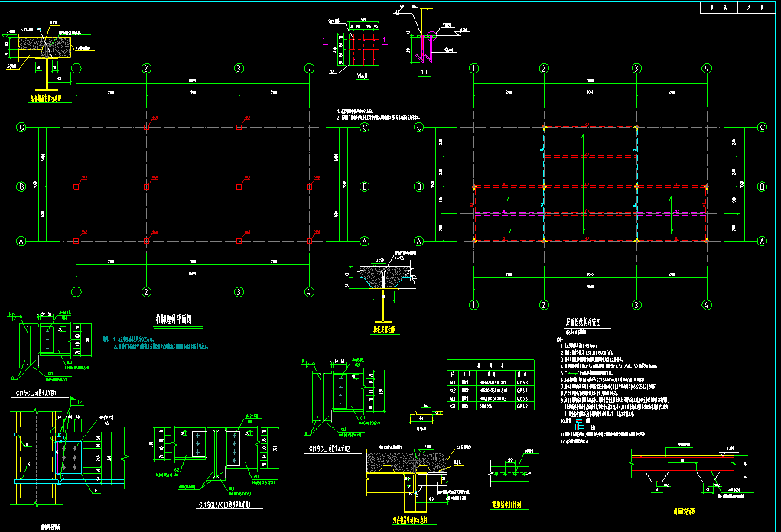Select the green member schedule table

pyautogui.click(x=490, y=386)
